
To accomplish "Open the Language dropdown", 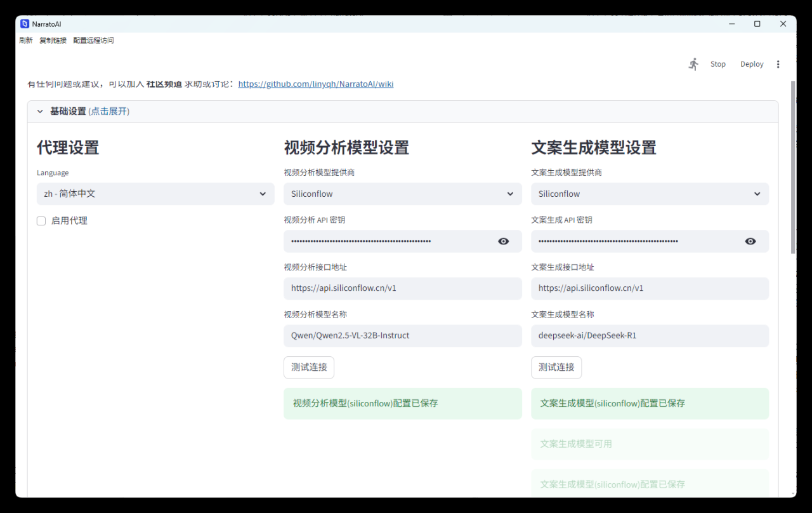I will (x=155, y=194).
